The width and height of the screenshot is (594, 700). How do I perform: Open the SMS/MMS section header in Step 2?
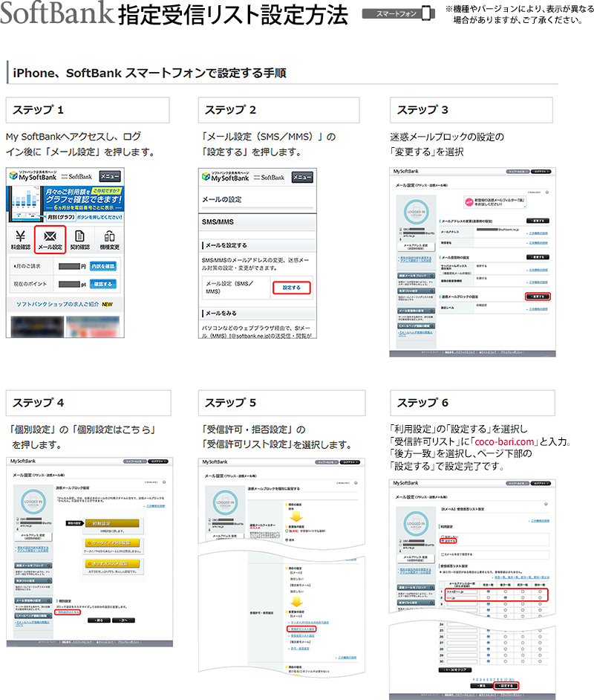(x=258, y=222)
